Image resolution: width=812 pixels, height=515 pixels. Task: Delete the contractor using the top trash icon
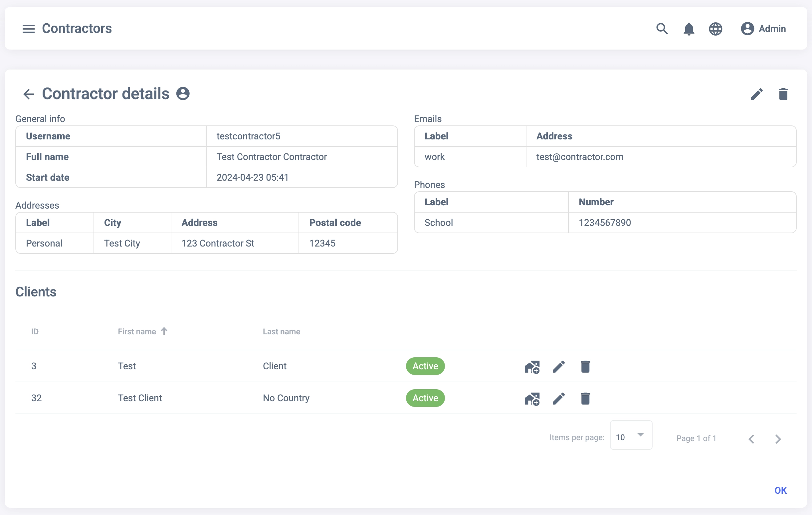click(x=783, y=94)
